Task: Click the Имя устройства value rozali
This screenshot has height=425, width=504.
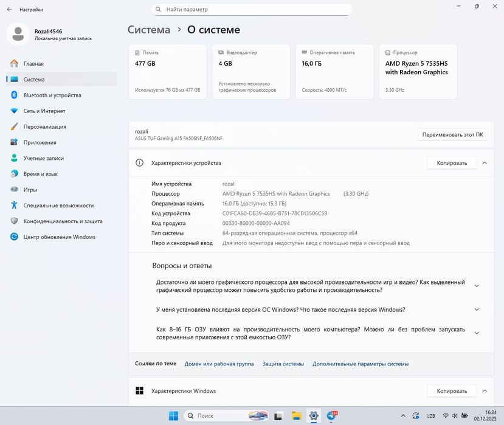Action: coord(229,184)
